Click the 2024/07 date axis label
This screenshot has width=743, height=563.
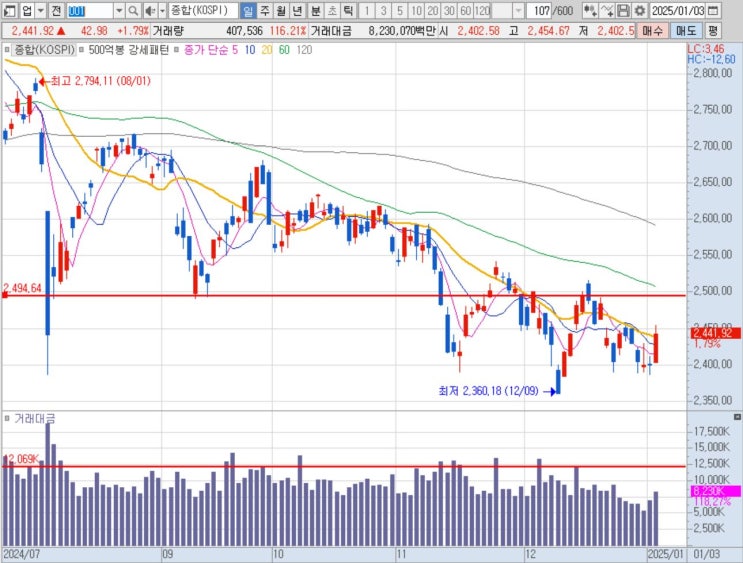click(x=21, y=554)
